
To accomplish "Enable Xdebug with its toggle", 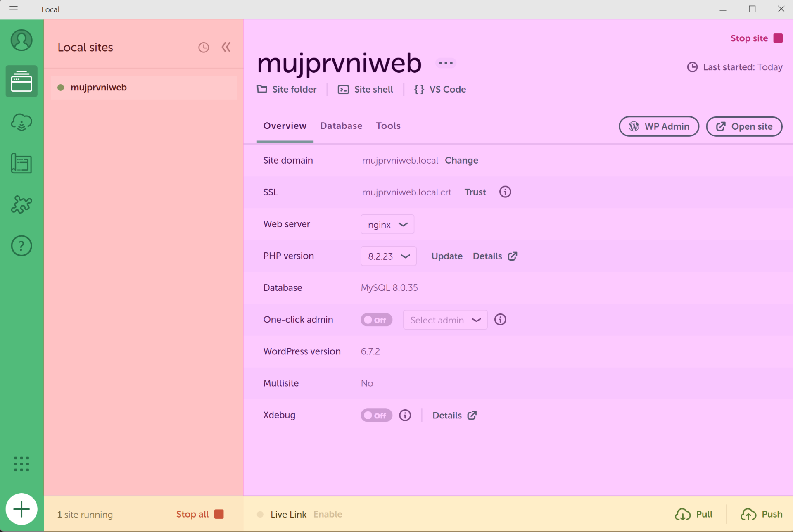I will pyautogui.click(x=376, y=415).
